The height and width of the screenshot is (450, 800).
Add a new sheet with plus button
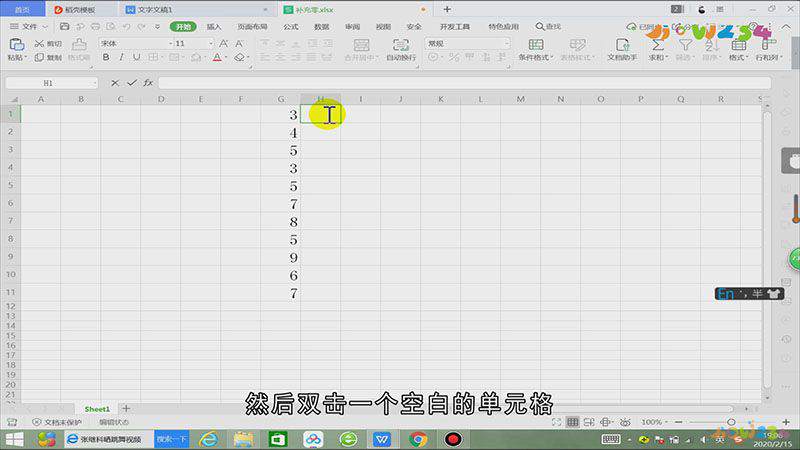tap(126, 408)
